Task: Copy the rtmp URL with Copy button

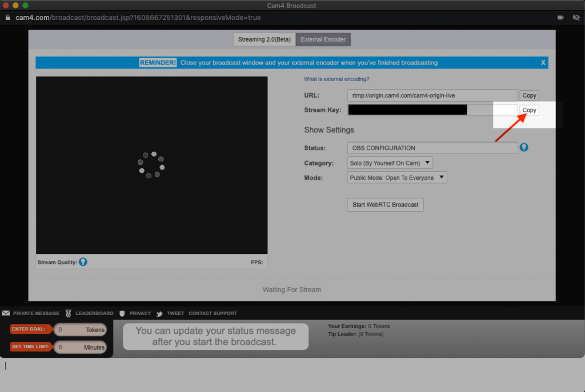Action: tap(529, 95)
